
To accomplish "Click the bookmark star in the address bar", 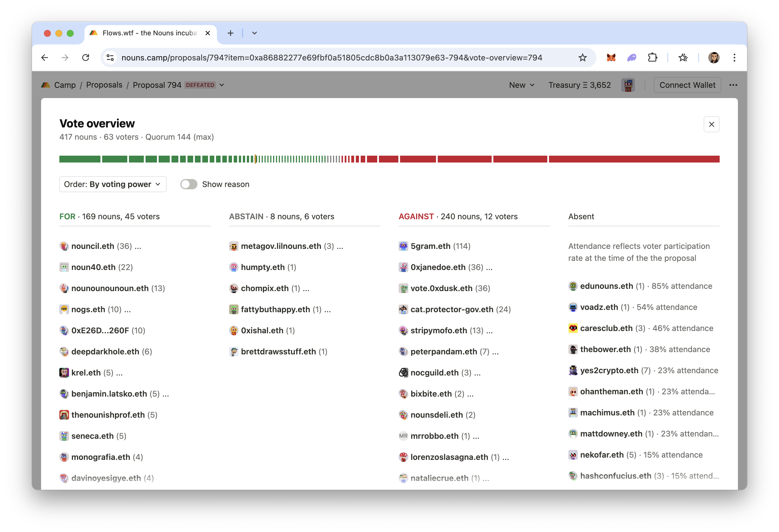I will [583, 57].
